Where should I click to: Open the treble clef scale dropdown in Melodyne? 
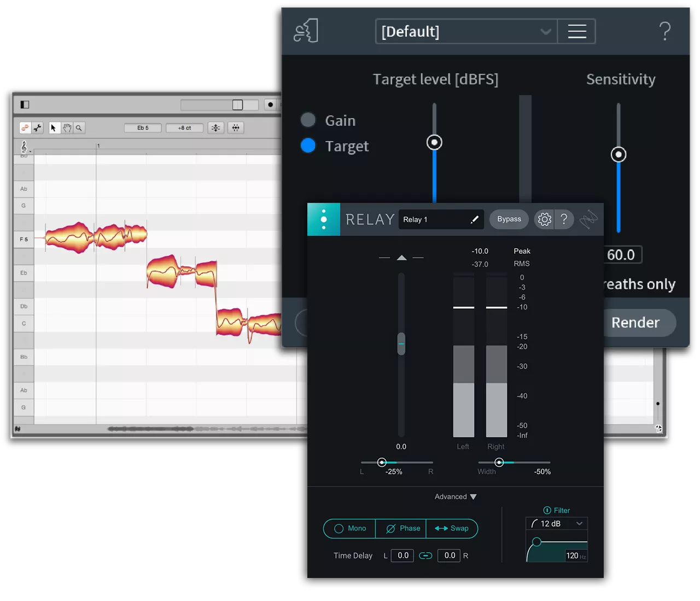coord(25,147)
